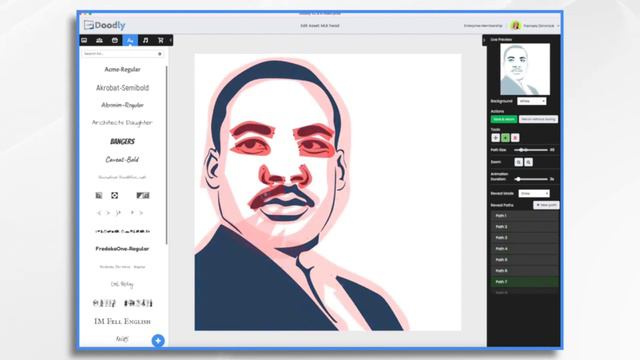Open the shopping cart tab
Image resolution: width=640 pixels, height=360 pixels.
click(160, 40)
